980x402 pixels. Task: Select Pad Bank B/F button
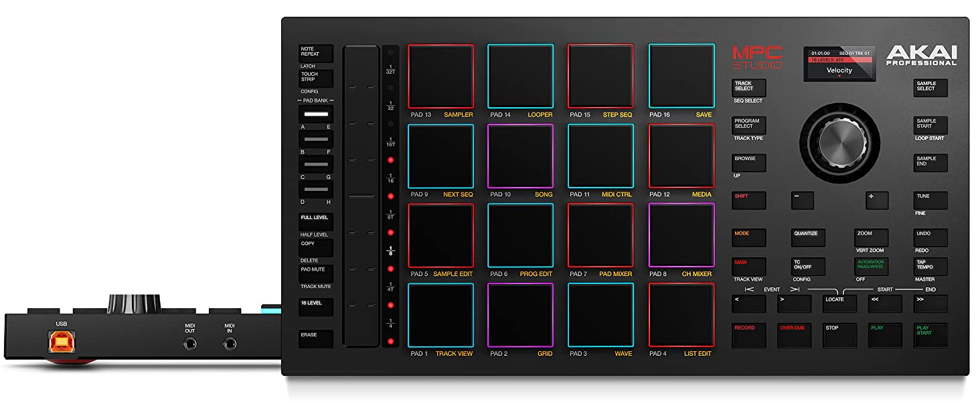[315, 139]
